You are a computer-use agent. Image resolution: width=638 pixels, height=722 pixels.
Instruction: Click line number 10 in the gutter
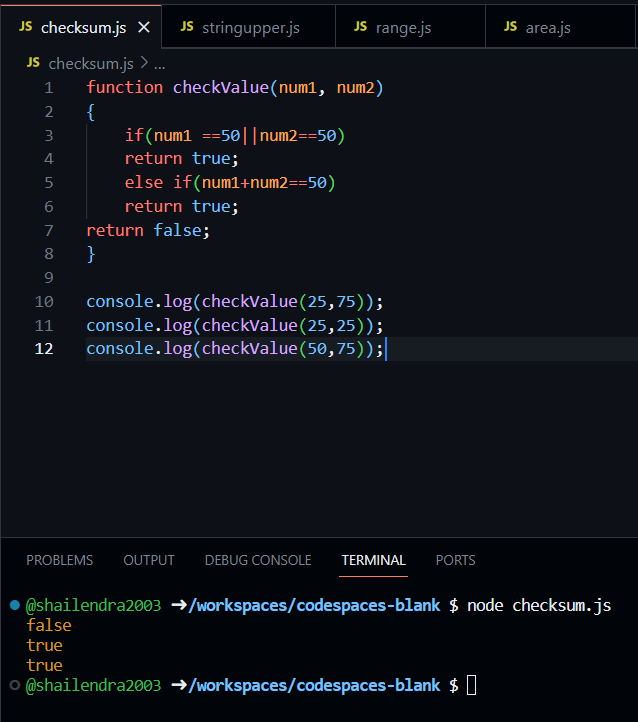coord(44,302)
